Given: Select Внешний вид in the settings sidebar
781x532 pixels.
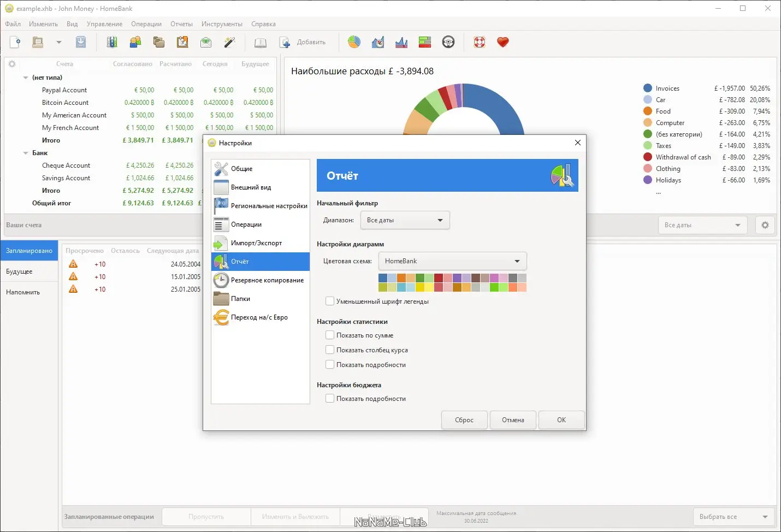Looking at the screenshot, I should point(261,187).
